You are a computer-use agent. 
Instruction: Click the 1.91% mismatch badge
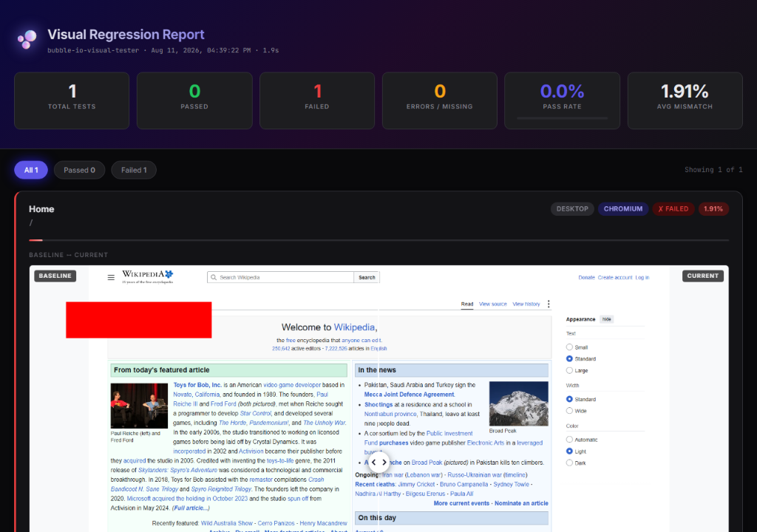coord(713,209)
